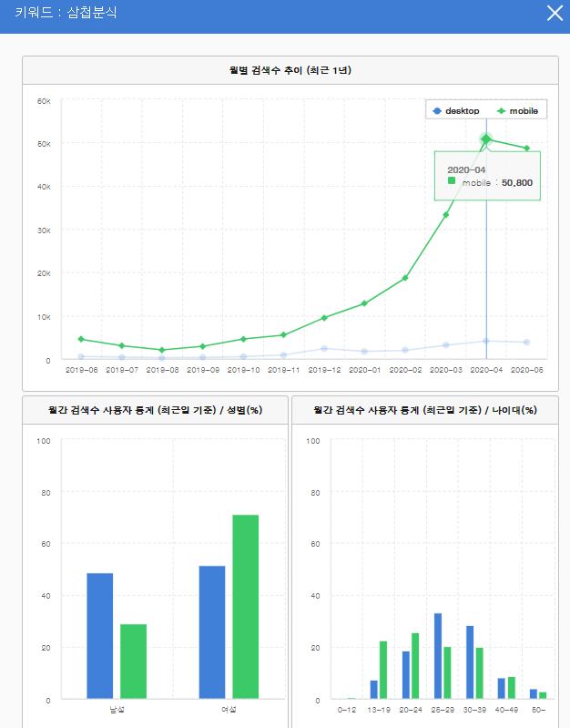Select the 2020-03 desktop data point
570x728 pixels.
tap(445, 344)
